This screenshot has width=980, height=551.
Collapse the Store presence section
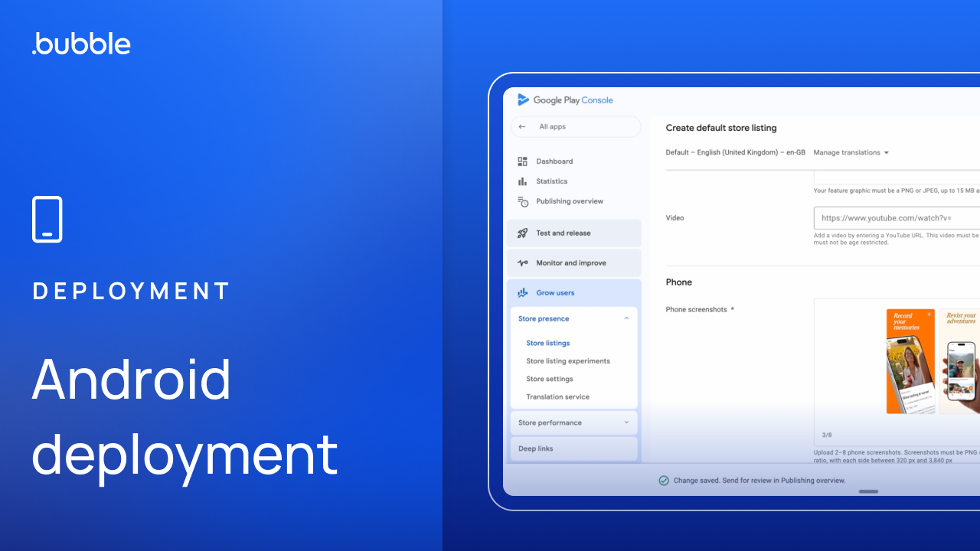pos(626,319)
